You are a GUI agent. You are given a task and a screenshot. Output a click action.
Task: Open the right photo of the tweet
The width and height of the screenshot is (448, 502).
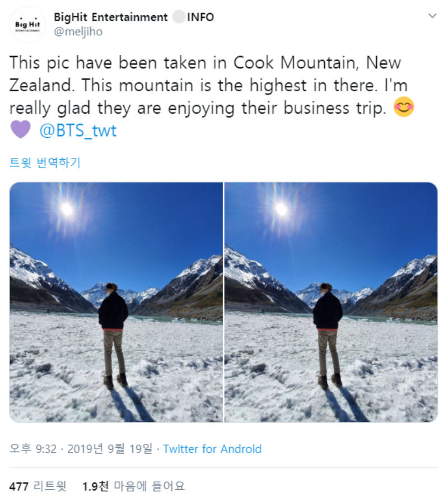(x=330, y=302)
